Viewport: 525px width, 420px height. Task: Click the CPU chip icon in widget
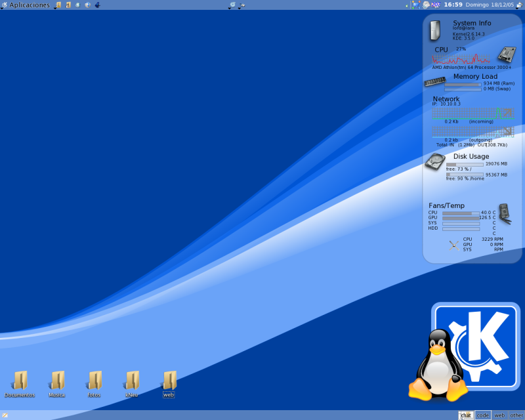coord(506,54)
